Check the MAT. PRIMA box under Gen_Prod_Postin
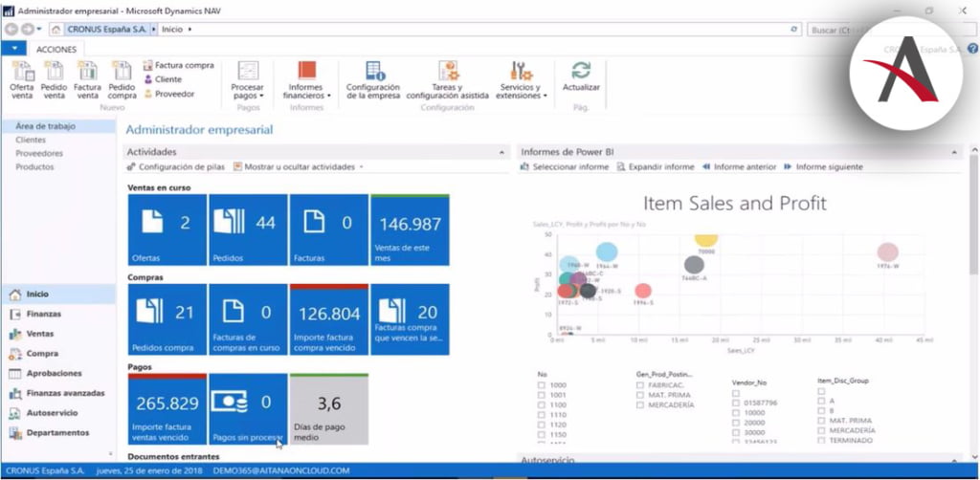Viewport: 980px width, 480px height. (x=640, y=395)
